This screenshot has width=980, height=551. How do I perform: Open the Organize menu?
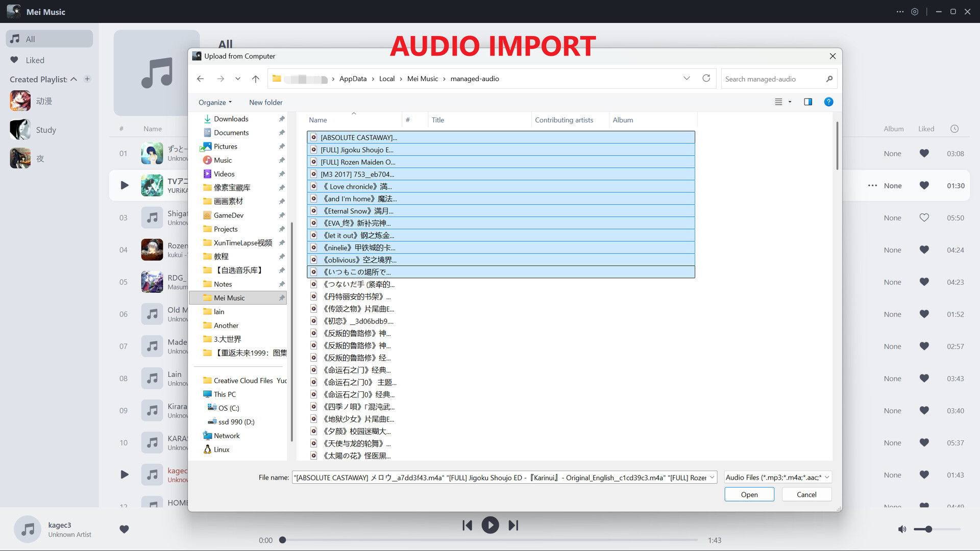coord(215,103)
